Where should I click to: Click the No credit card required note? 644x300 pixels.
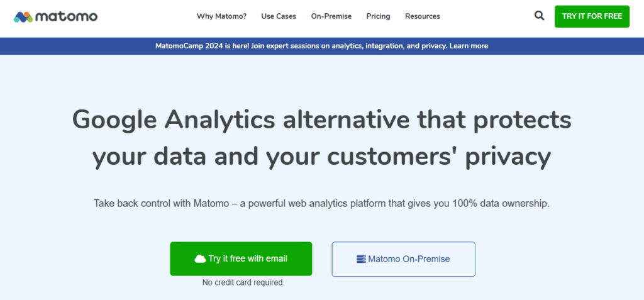click(243, 283)
